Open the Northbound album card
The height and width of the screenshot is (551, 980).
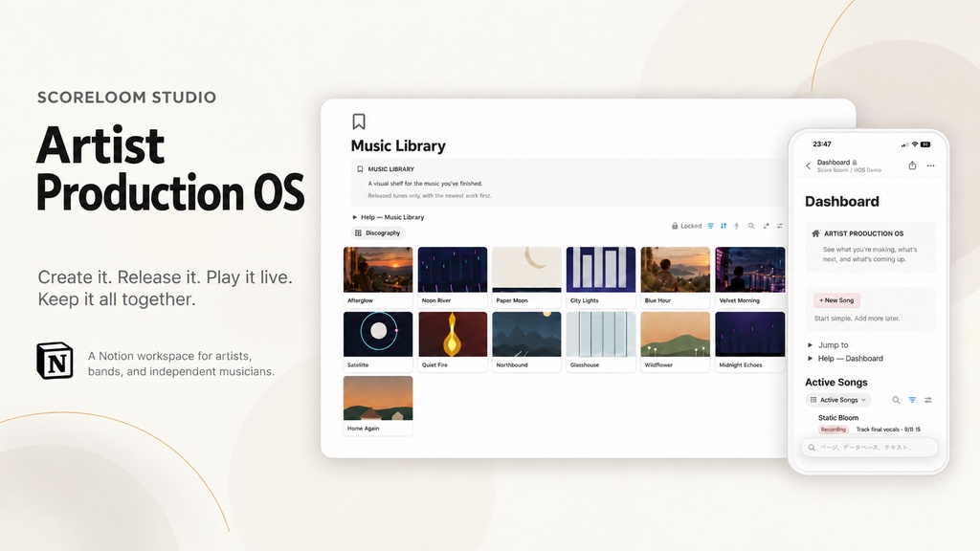[x=527, y=342]
